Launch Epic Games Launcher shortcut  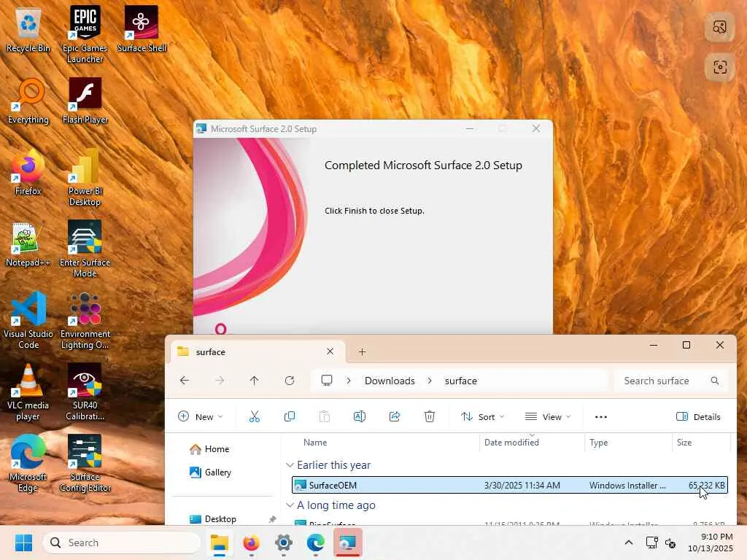[x=85, y=34]
